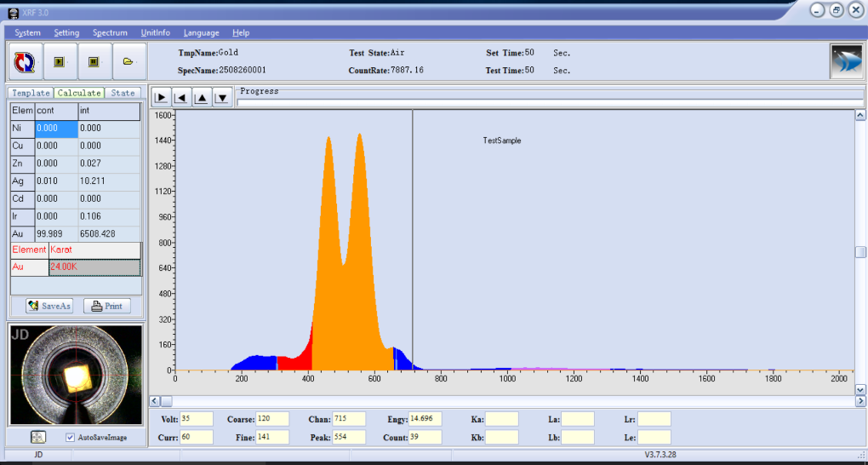The image size is (868, 465).
Task: Switch to the State tab
Action: point(123,93)
